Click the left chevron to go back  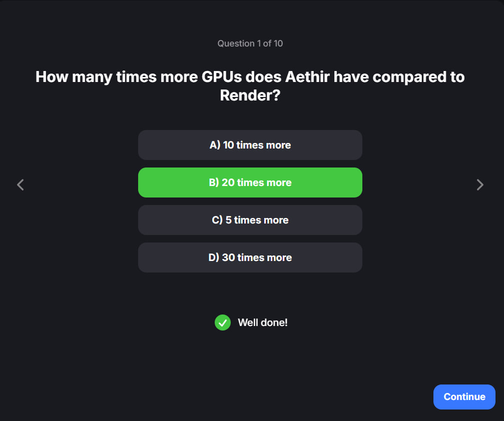coord(21,185)
